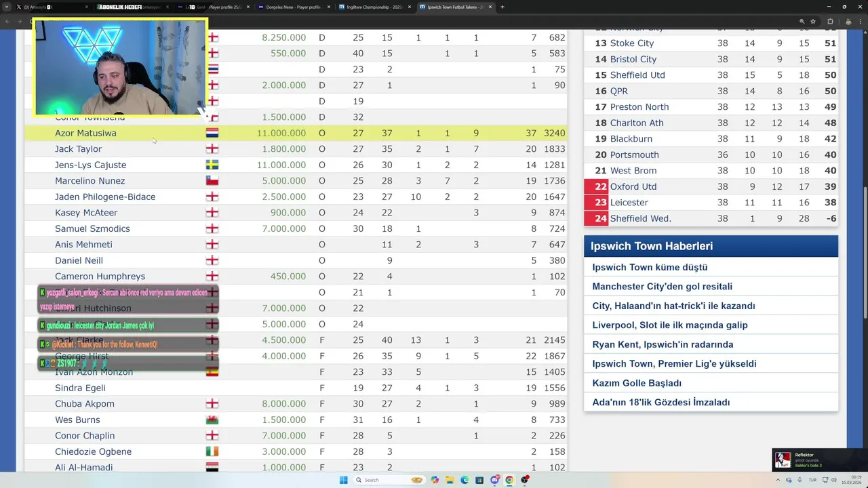Open Microsoft Store from the taskbar
The height and width of the screenshot is (488, 868).
tap(479, 480)
